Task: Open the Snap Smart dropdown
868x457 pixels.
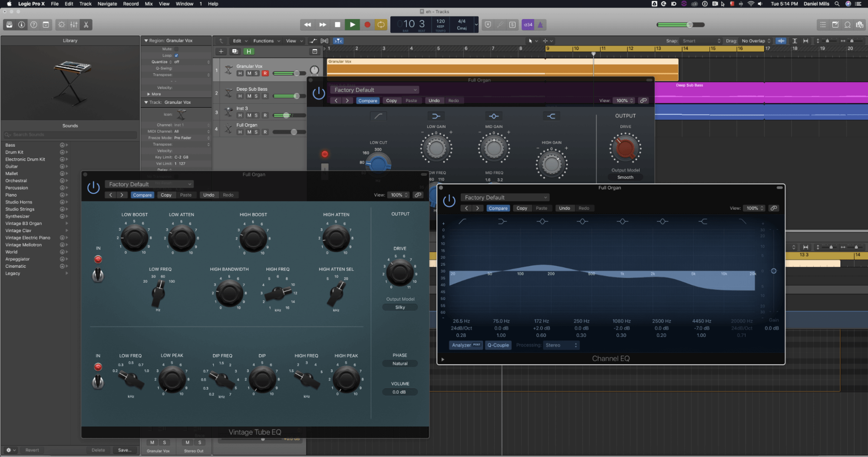Action: pyautogui.click(x=701, y=41)
